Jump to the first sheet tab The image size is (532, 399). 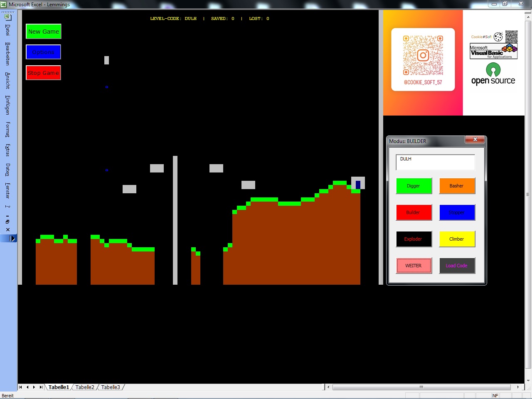[x=20, y=387]
